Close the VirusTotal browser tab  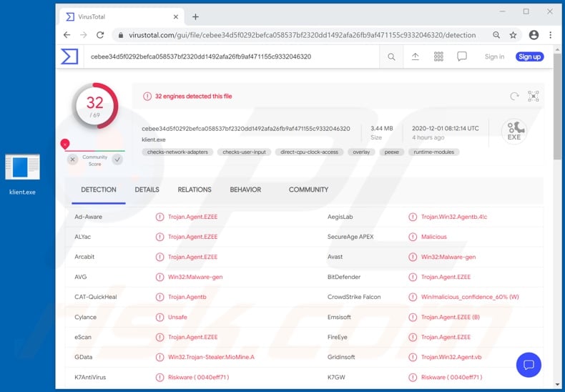[x=176, y=17]
